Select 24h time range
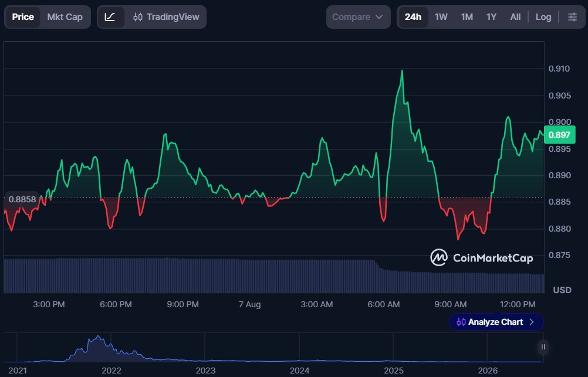Viewport: 588px width, 377px height. click(413, 17)
